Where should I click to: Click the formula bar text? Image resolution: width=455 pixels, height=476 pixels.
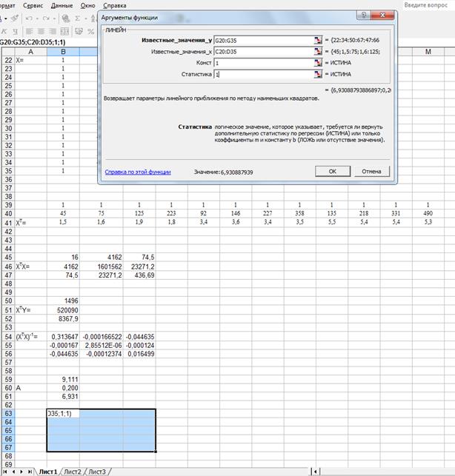point(33,42)
